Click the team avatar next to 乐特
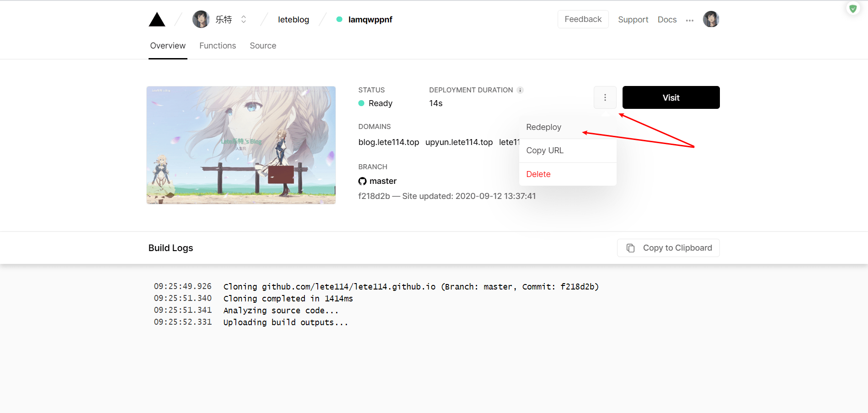 click(x=201, y=19)
